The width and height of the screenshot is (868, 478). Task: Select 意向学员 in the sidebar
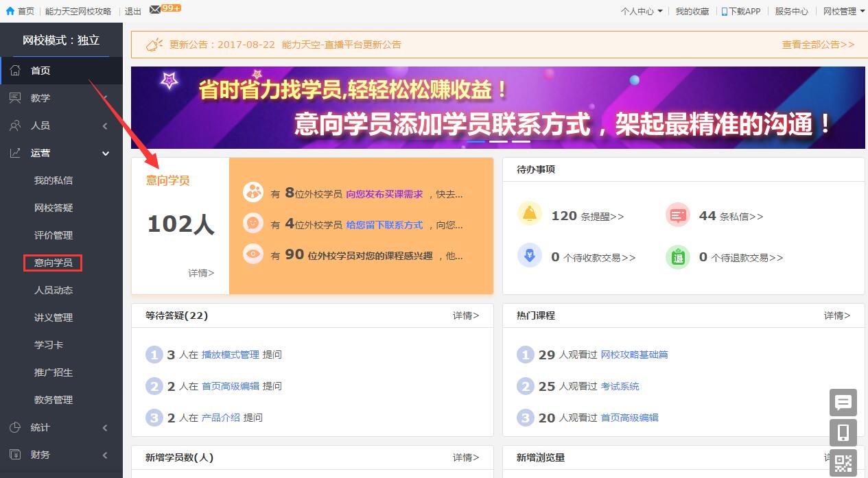coord(53,263)
